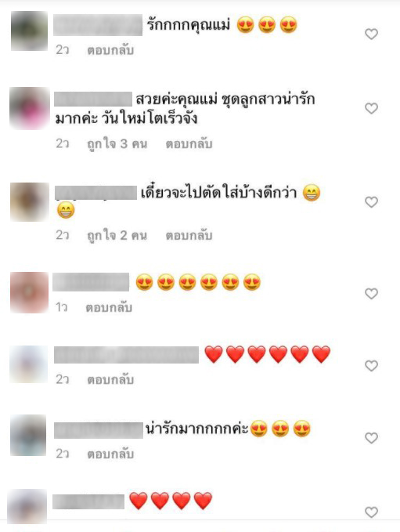Viewport: 400px width, 532px height.
Task: Reply to 'เดี๋ยวจะไปตัดใส่บ้างดีกว่า' comment
Action: (x=189, y=235)
